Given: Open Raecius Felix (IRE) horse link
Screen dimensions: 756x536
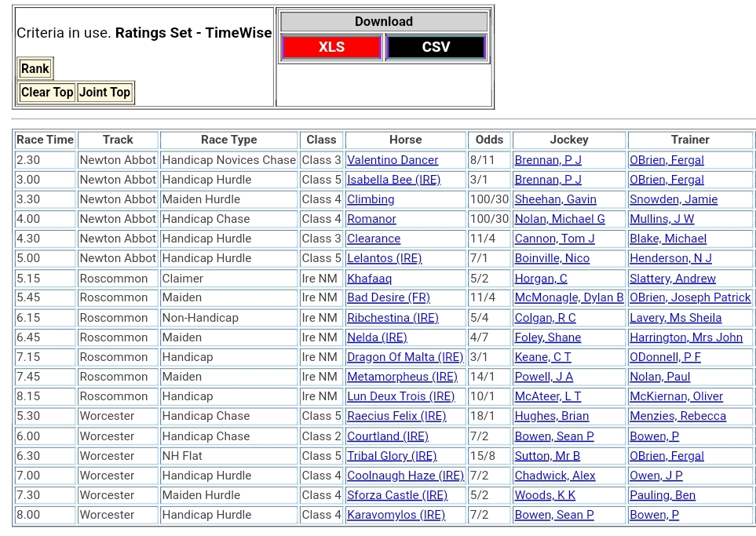Looking at the screenshot, I should coord(396,416).
